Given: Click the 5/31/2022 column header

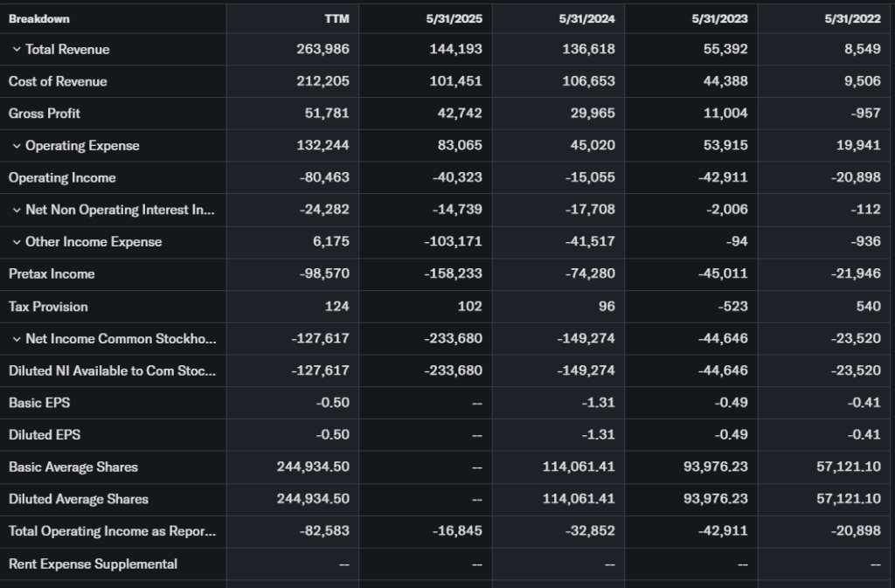Looking at the screenshot, I should (x=856, y=18).
